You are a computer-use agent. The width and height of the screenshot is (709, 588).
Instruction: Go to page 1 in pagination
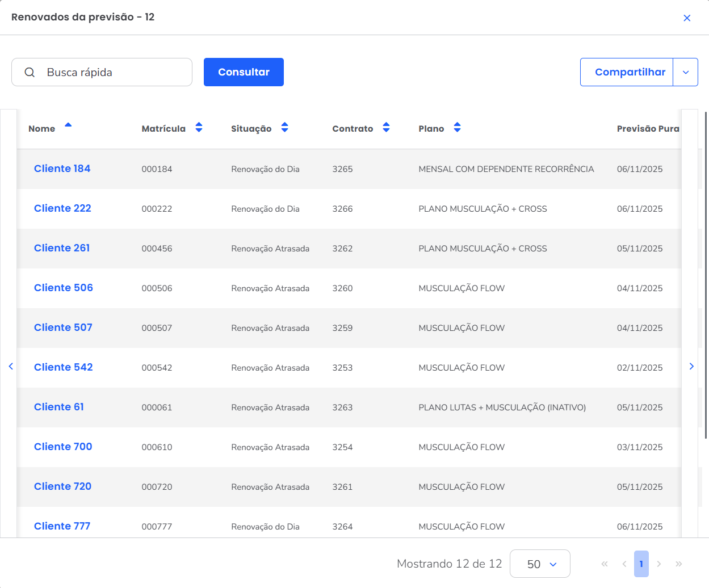point(641,564)
